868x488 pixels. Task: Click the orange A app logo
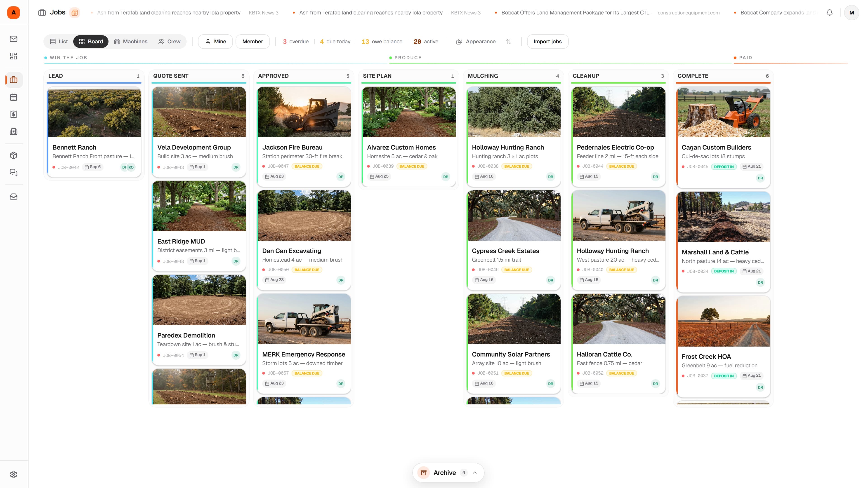click(x=14, y=12)
